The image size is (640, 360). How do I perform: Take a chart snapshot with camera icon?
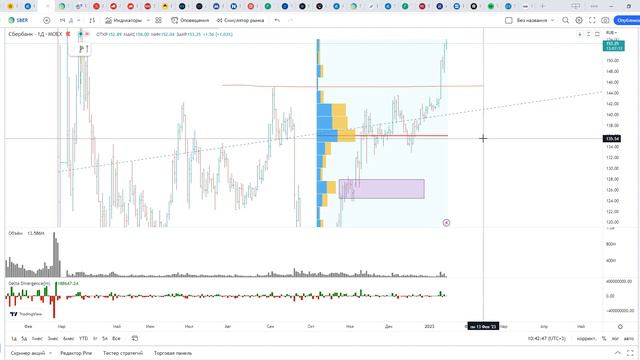pyautogui.click(x=605, y=20)
